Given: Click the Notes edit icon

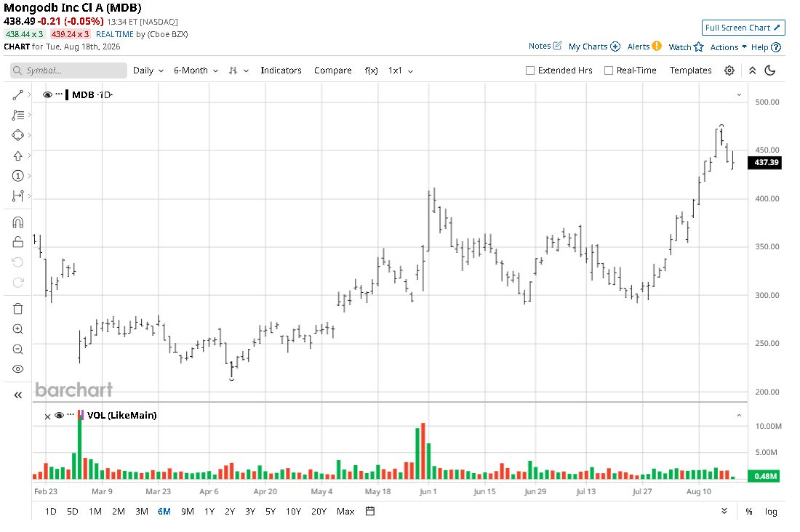Looking at the screenshot, I should point(558,46).
